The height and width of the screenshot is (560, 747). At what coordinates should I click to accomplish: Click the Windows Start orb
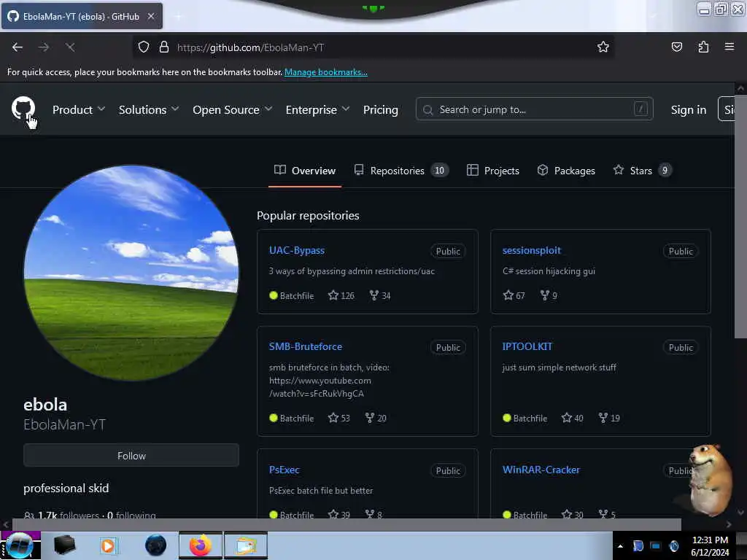click(x=20, y=545)
